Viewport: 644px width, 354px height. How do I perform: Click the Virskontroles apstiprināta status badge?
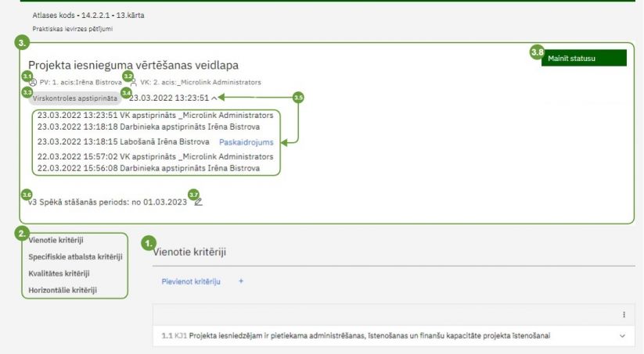[75, 98]
